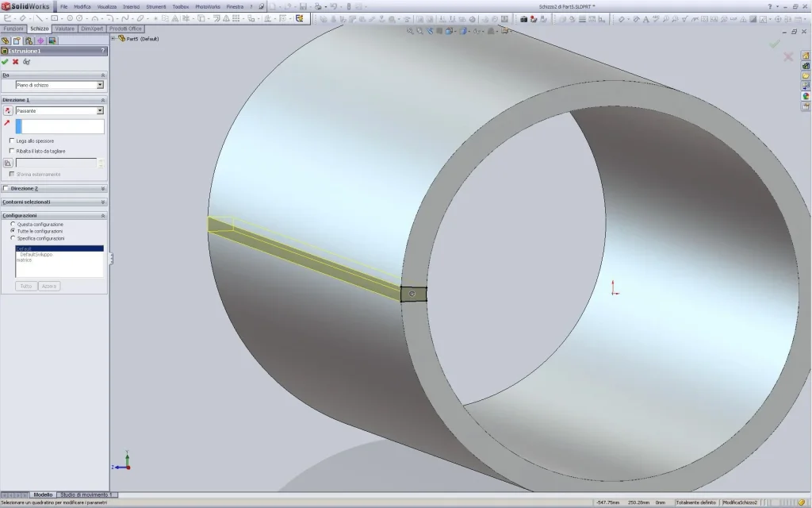Open the Studio di movimento 1 tab
This screenshot has width=812, height=508.
tap(86, 495)
